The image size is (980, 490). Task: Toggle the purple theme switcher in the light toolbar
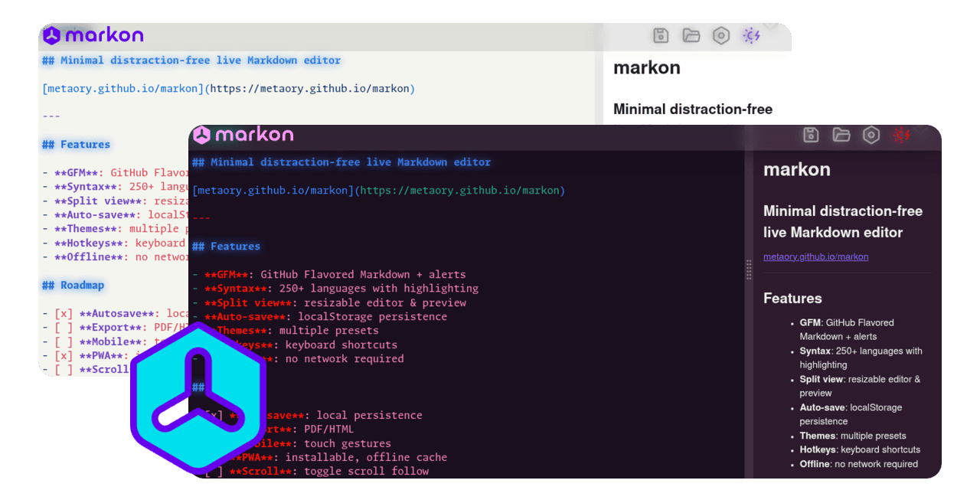tap(751, 35)
